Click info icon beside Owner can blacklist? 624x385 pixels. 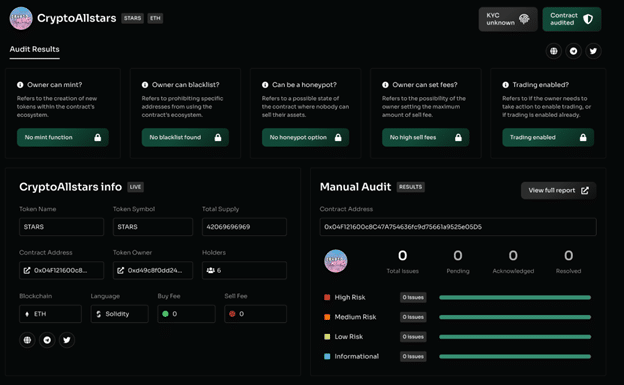(x=145, y=85)
